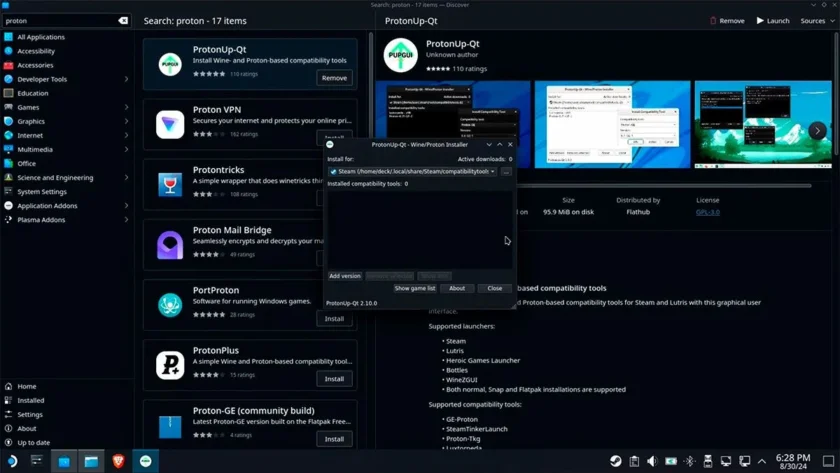This screenshot has width=840, height=473.
Task: Click the volume speaker icon in the tray
Action: coord(652,461)
